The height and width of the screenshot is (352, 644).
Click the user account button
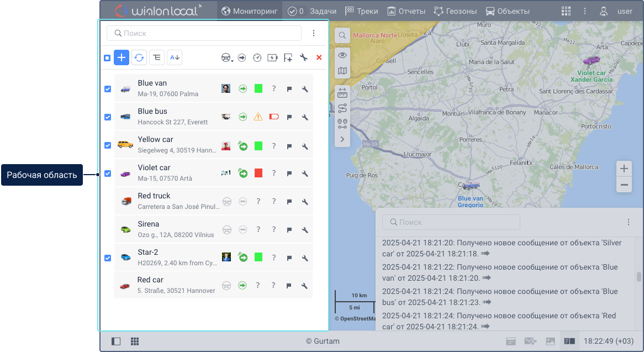coord(617,11)
